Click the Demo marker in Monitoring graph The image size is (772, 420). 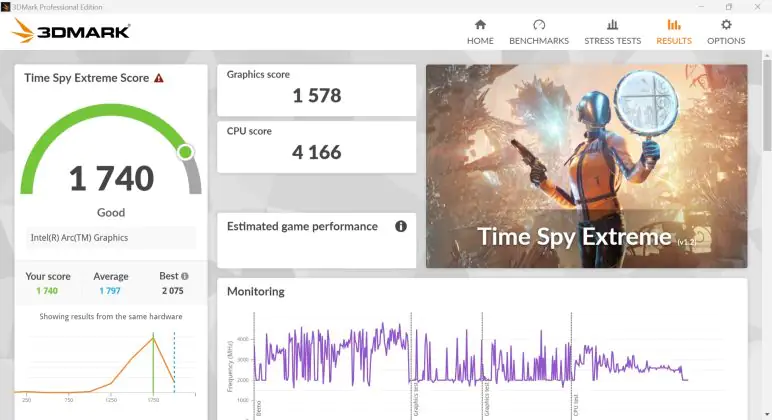[259, 408]
